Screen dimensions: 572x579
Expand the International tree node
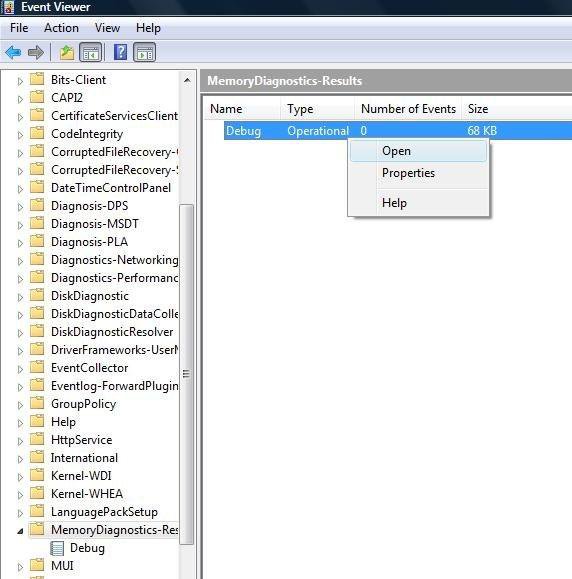20,459
